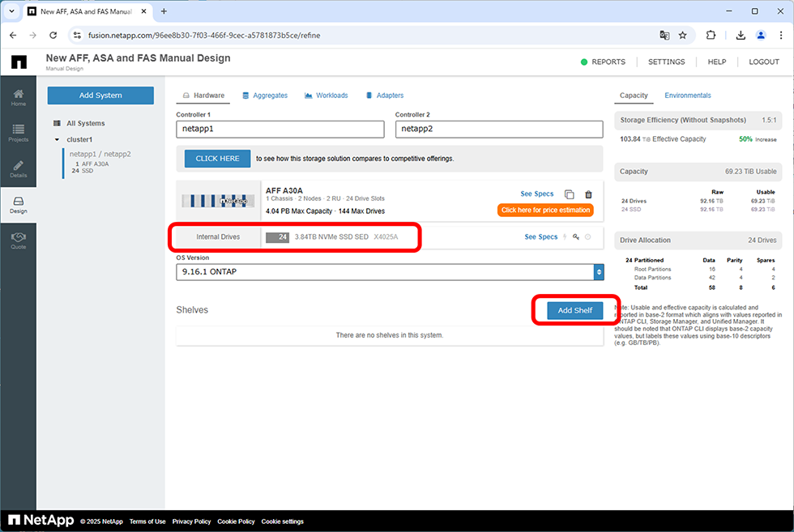794x532 pixels.
Task: Open Privacy Policy footer link
Action: tap(191, 521)
